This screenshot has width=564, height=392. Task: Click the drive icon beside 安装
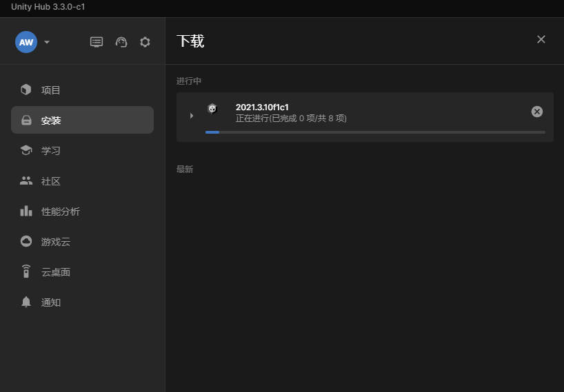click(x=26, y=120)
